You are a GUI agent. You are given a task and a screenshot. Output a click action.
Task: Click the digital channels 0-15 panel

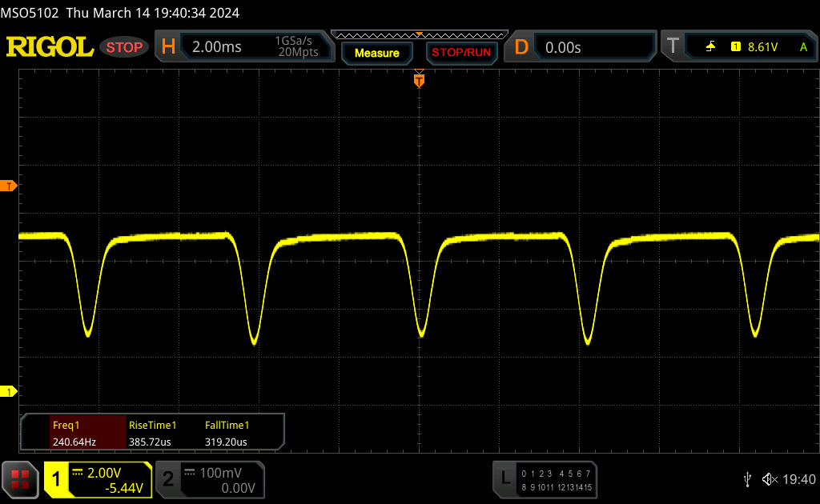coord(557,481)
